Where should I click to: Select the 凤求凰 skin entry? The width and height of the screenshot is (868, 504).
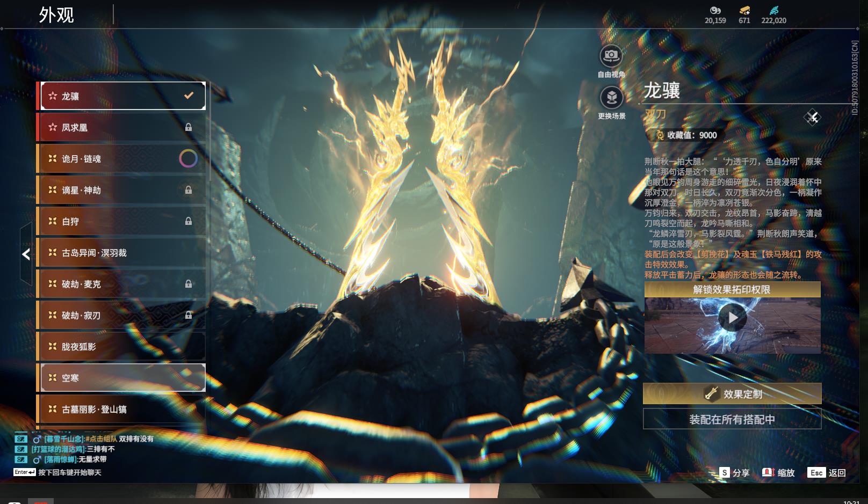click(123, 127)
